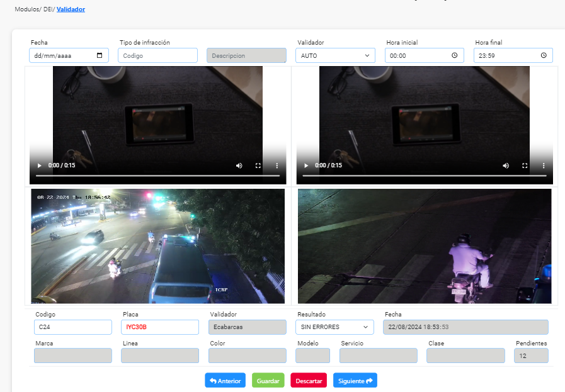Discard record with Descartar button

coord(309,381)
